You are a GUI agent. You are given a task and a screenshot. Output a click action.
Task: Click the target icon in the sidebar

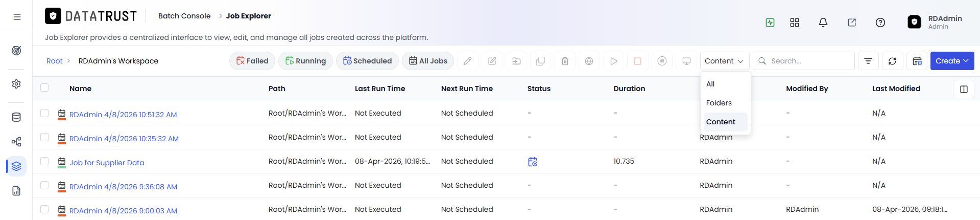[x=16, y=51]
